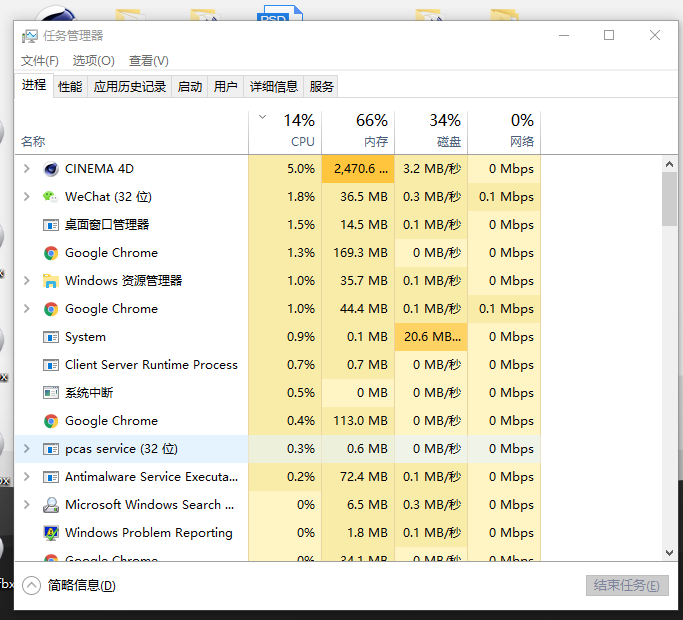Open the 选项(O) menu

pyautogui.click(x=94, y=61)
